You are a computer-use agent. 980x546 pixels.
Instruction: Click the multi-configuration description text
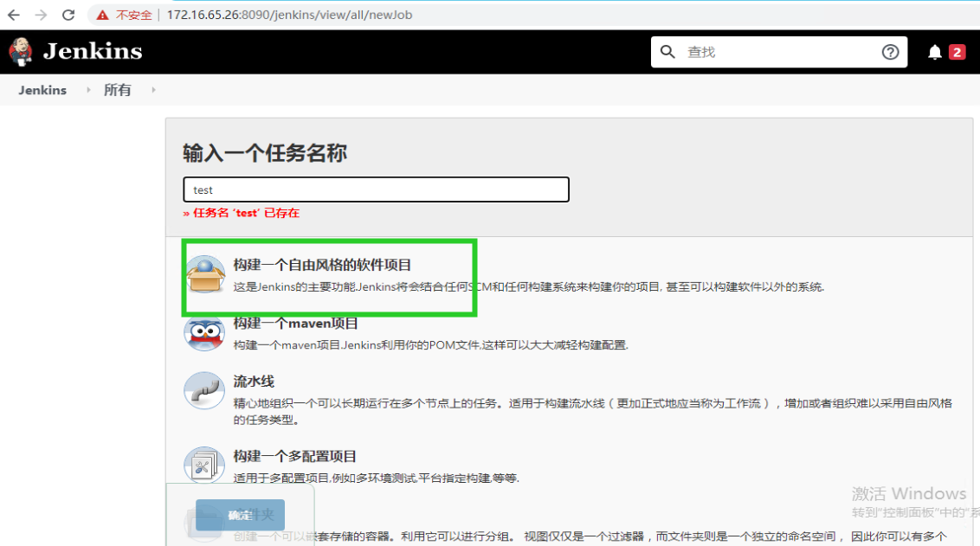377,478
